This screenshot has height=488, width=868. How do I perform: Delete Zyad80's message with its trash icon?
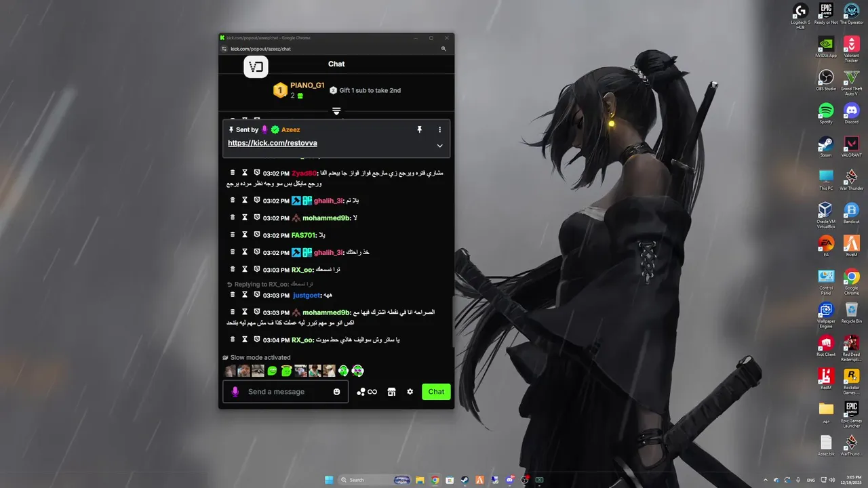click(233, 173)
